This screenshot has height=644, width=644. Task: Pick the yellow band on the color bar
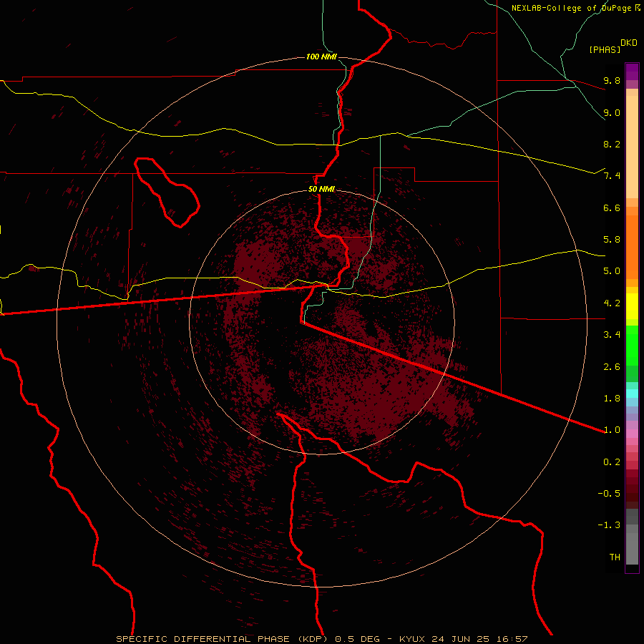pyautogui.click(x=632, y=306)
